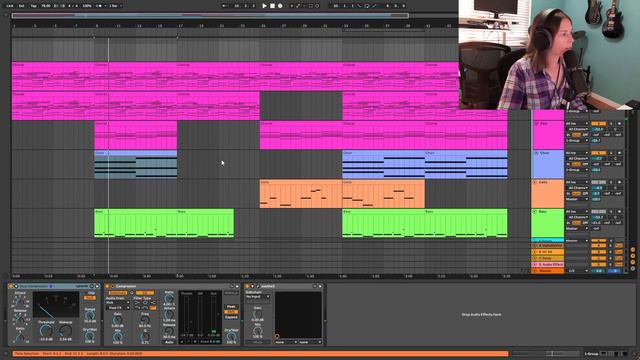Select the active orange filter type icon

point(153,308)
